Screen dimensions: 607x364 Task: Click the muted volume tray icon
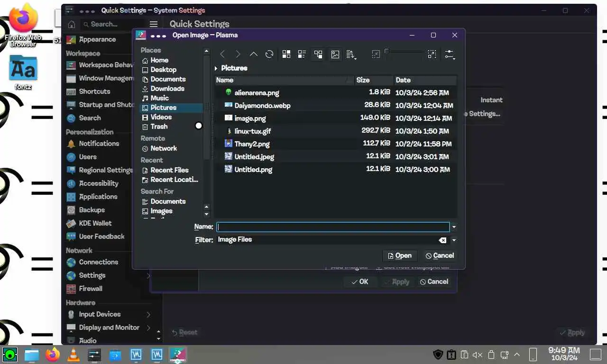tap(478, 355)
